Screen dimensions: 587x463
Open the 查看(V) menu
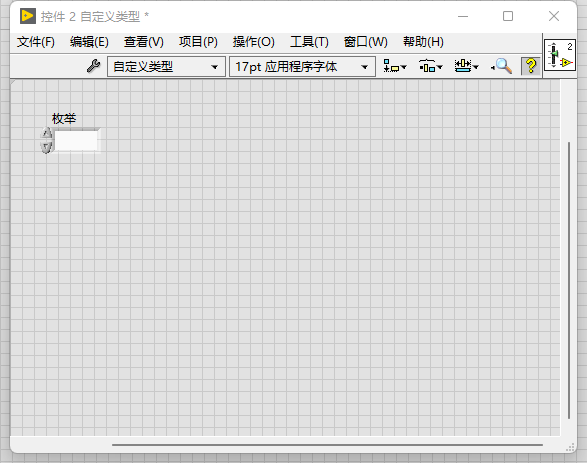144,42
